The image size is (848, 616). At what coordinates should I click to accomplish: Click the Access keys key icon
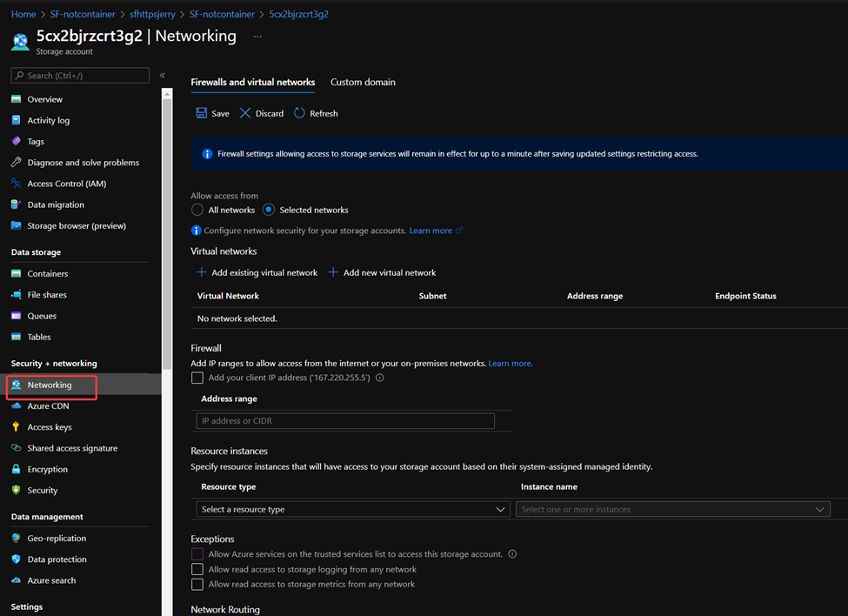pyautogui.click(x=17, y=426)
